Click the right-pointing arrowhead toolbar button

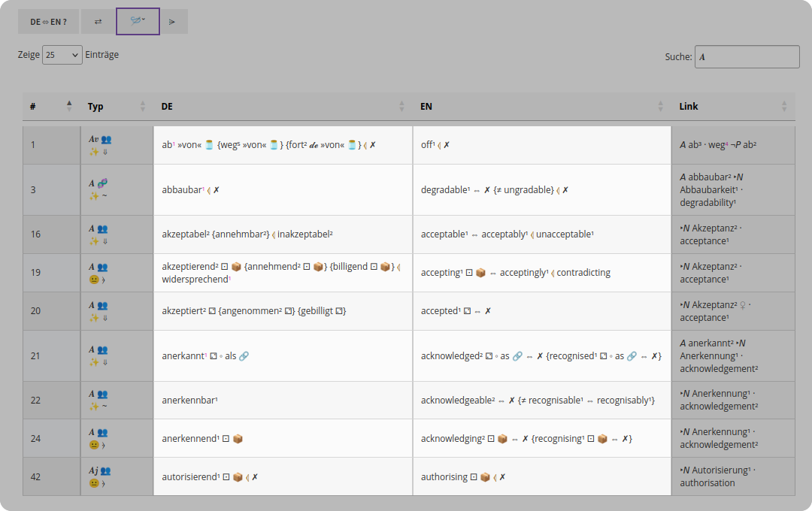pyautogui.click(x=172, y=22)
